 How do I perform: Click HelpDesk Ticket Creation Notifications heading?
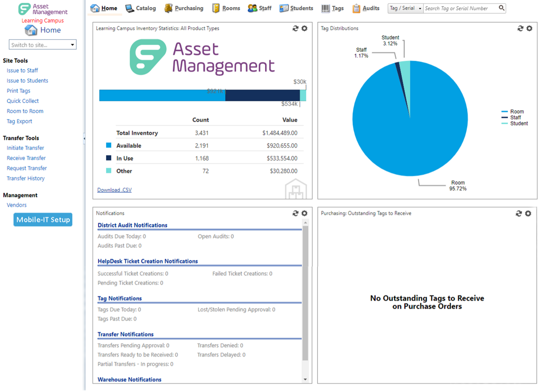coord(148,261)
